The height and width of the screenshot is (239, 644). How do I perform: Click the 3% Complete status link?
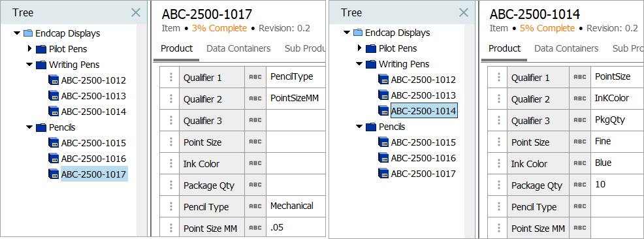pos(219,28)
